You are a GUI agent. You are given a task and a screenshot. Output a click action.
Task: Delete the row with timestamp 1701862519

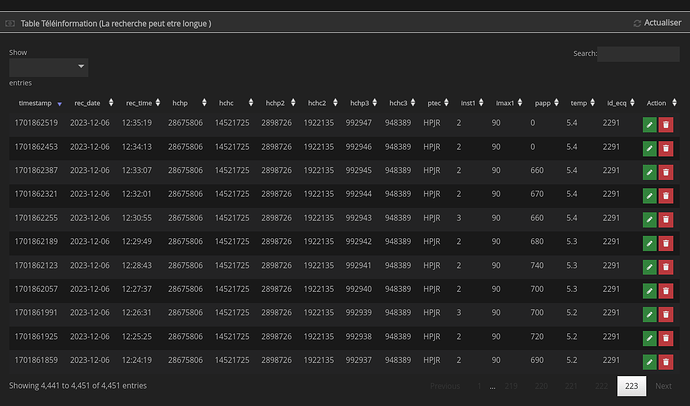click(x=666, y=125)
